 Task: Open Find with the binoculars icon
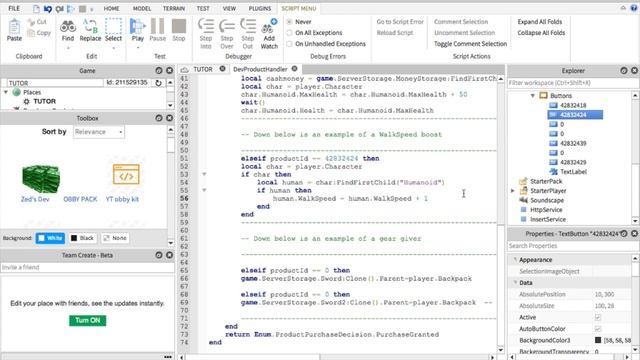(x=68, y=27)
